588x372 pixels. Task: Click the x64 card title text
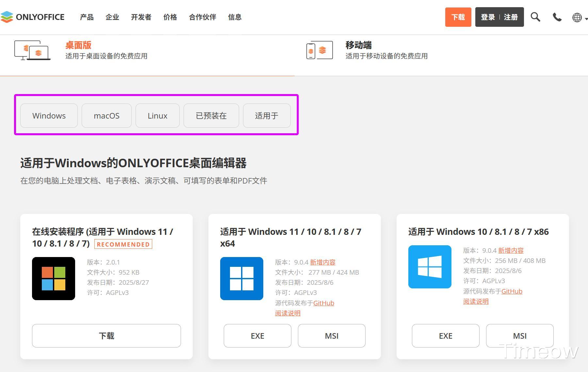(x=291, y=237)
